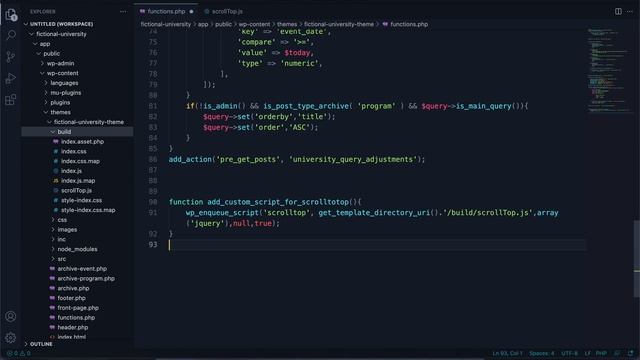
Task: Collapse the themes folder
Action: coord(60,112)
